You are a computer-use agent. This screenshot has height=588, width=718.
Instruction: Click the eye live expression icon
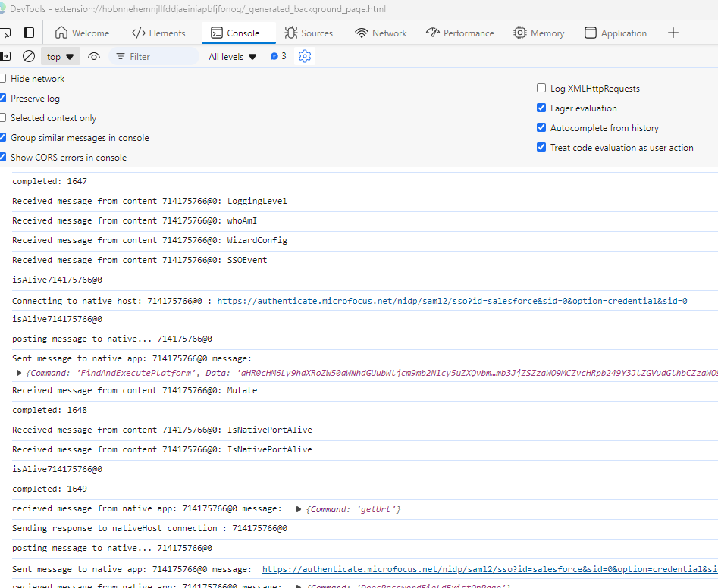94,56
